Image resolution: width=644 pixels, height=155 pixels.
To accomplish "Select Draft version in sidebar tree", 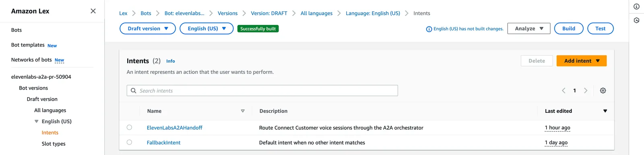I will [42, 99].
